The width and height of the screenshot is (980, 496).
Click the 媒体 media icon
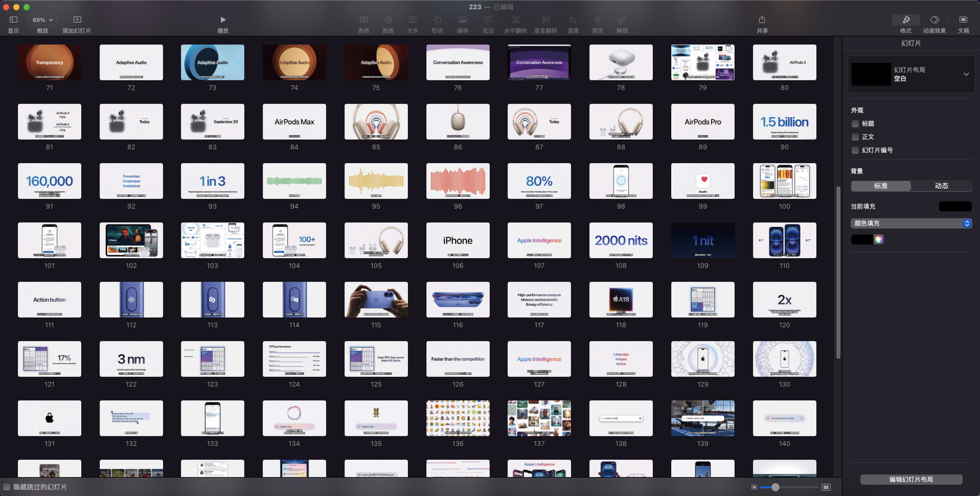(x=463, y=20)
